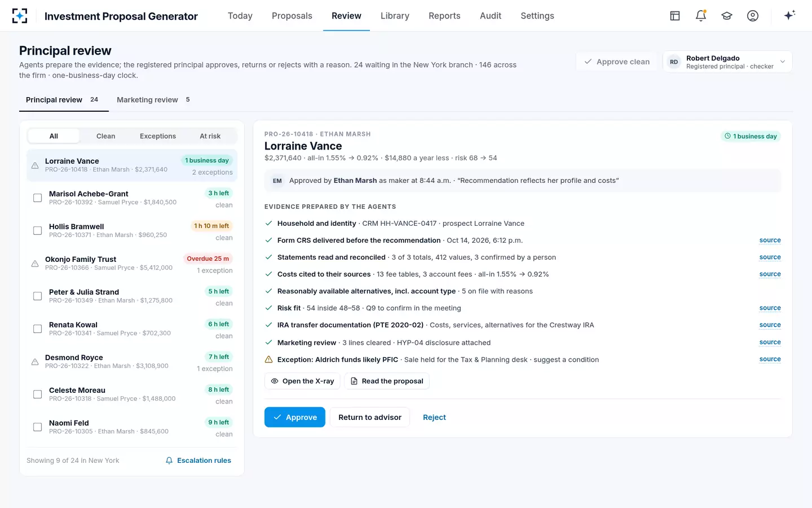812x508 pixels.
Task: Click the checkmark icon beside Household and identity
Action: 269,224
